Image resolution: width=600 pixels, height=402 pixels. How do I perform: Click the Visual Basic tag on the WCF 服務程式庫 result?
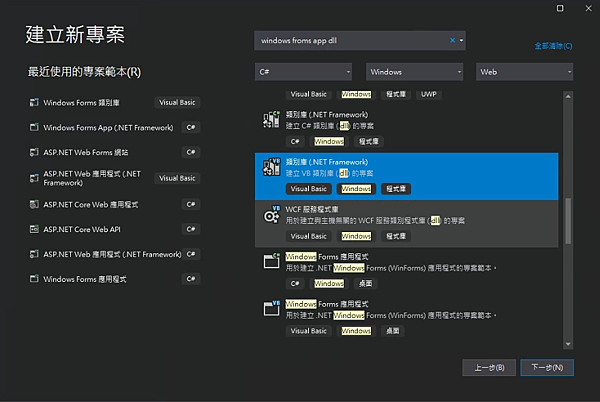(x=308, y=236)
